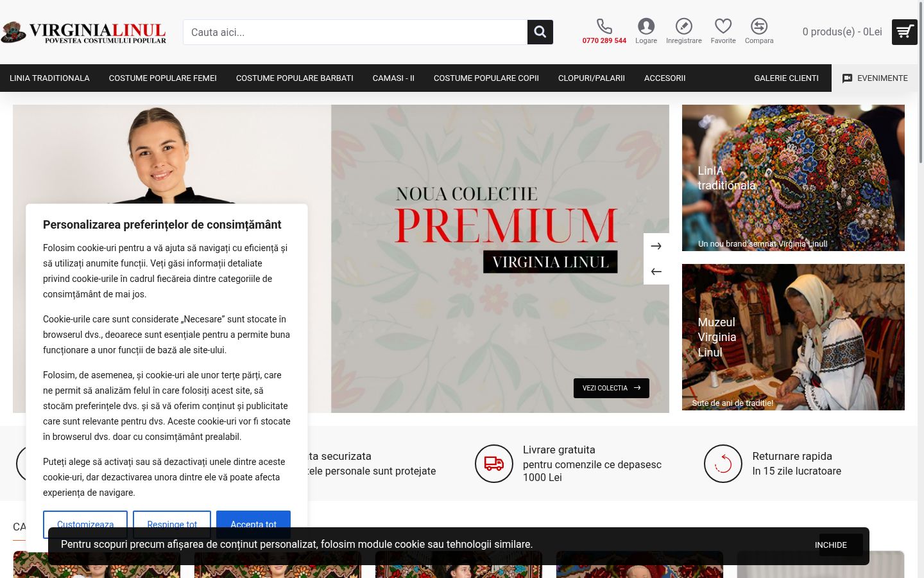Click the Virginia Linul logo
Screen dimensions: 924x578
pyautogui.click(x=83, y=32)
